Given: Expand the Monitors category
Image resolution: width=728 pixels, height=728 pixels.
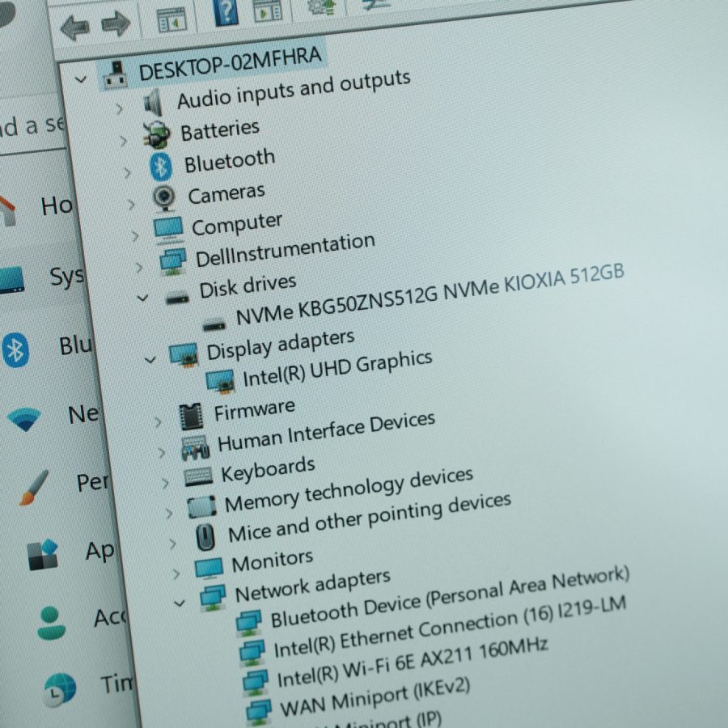Looking at the screenshot, I should [x=176, y=575].
